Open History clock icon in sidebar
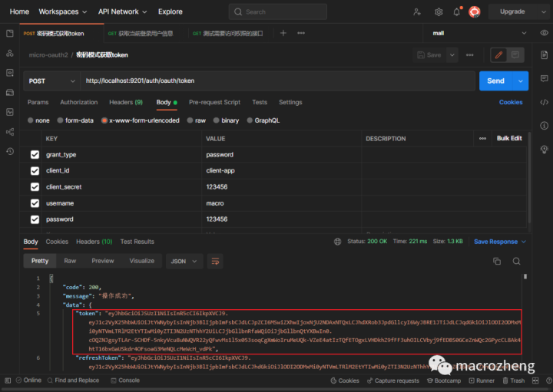 [x=10, y=151]
